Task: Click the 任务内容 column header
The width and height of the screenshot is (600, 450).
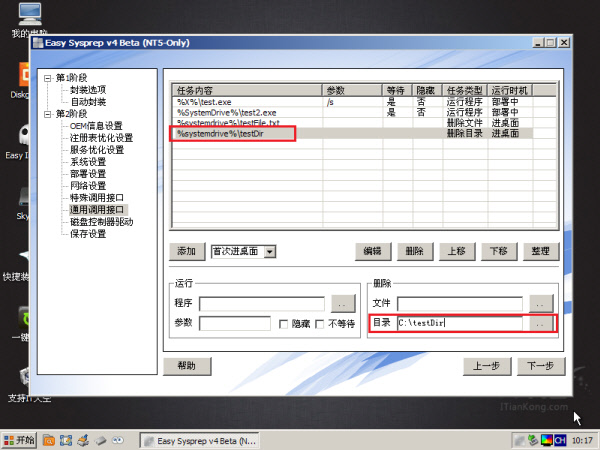Action: [x=247, y=90]
